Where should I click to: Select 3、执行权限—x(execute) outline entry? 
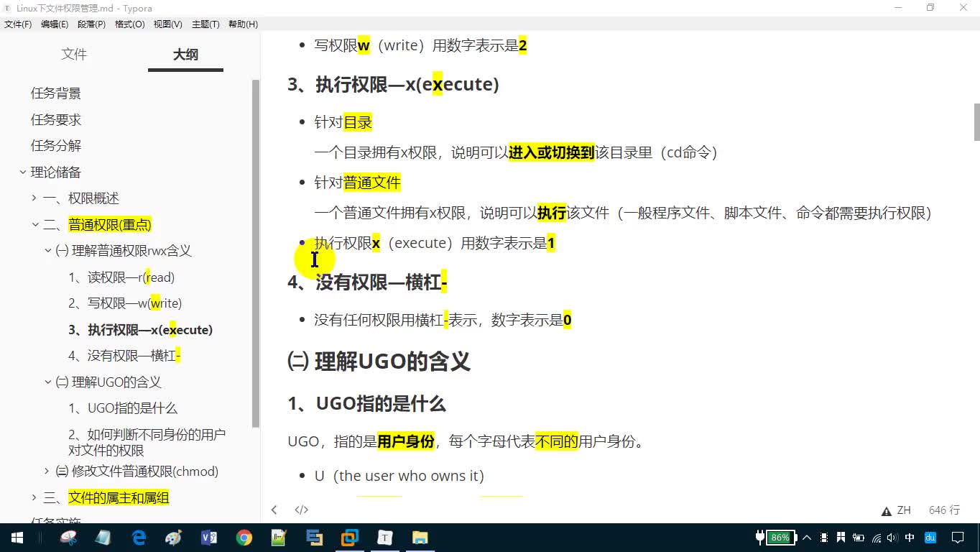tap(140, 330)
